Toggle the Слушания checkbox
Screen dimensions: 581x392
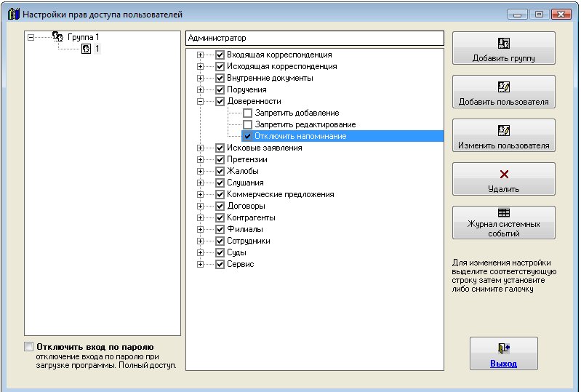click(220, 183)
